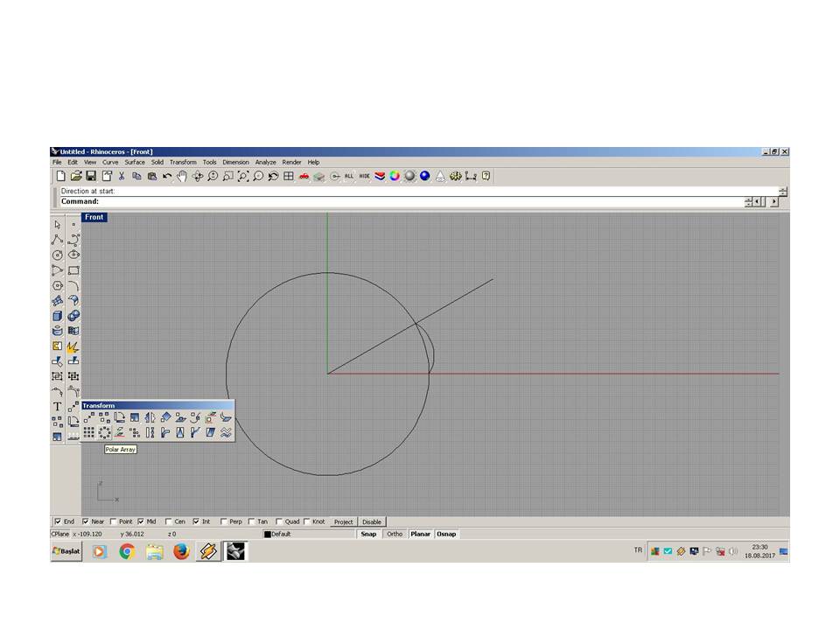Click the Mirror icon in the Transform toolbar
840x630 pixels.
tap(150, 417)
